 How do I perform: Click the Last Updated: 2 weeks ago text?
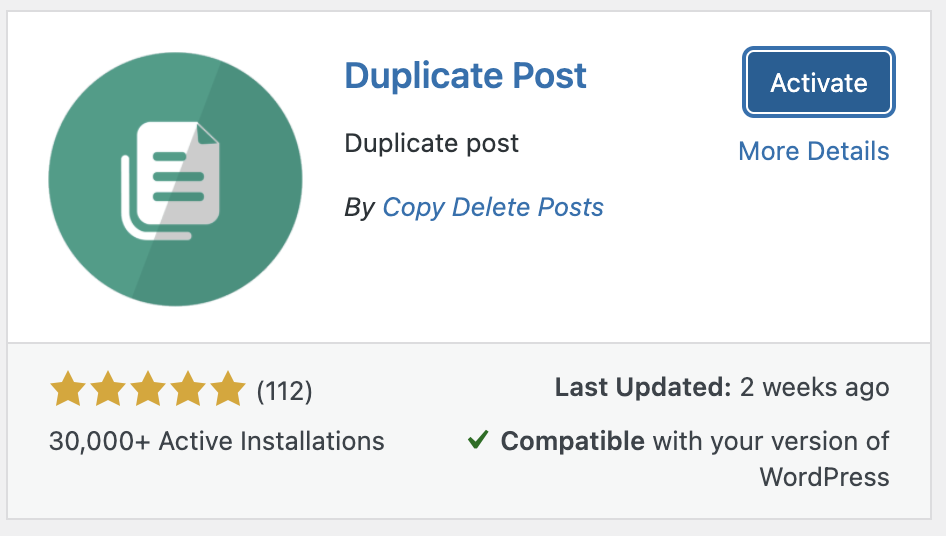click(722, 388)
